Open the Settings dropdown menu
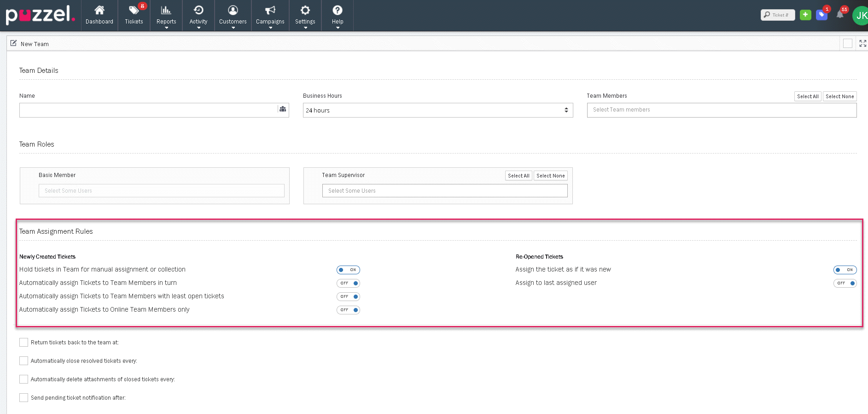This screenshot has height=414, width=868. coord(305,15)
